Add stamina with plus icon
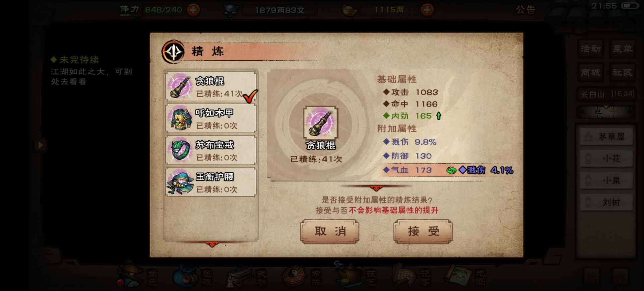This screenshot has height=291, width=644. coord(193,10)
